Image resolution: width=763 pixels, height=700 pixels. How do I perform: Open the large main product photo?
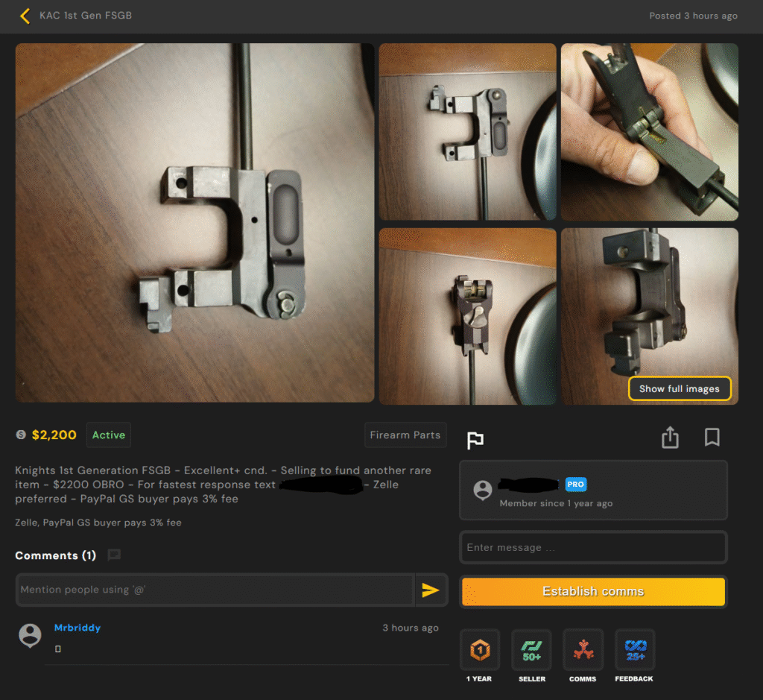194,223
